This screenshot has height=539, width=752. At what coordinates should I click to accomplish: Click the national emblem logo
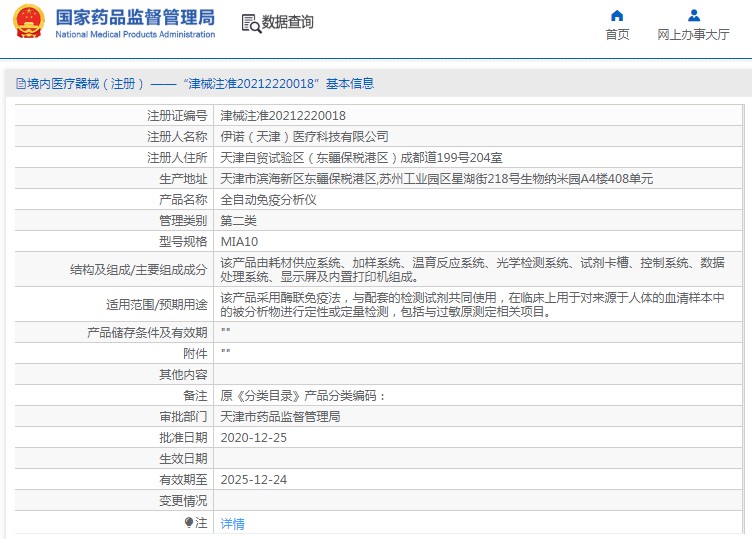27,22
